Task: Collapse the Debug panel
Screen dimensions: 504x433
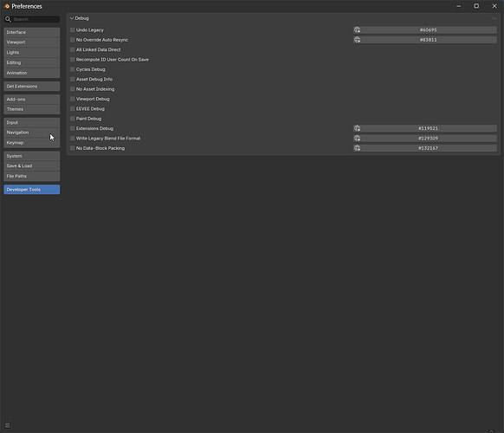Action: point(72,18)
